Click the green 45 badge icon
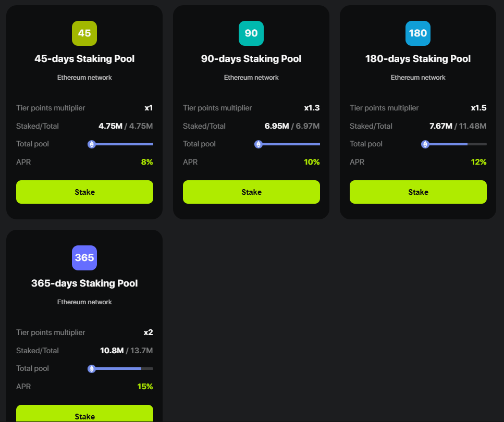 pos(84,33)
